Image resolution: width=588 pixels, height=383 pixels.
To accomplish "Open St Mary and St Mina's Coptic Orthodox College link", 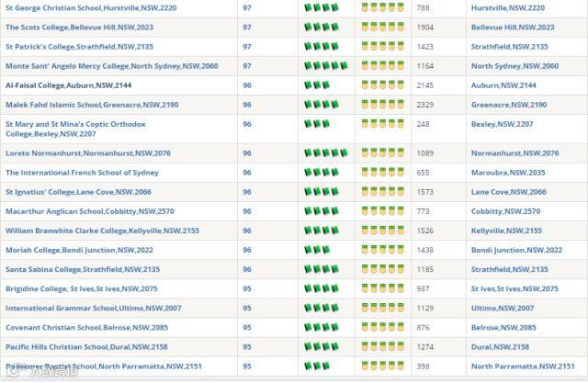I will pos(75,129).
